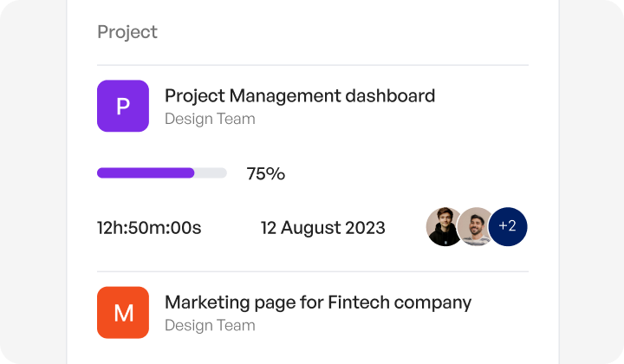Click the letter M inside orange tile
This screenshot has height=364, width=624.
click(124, 313)
